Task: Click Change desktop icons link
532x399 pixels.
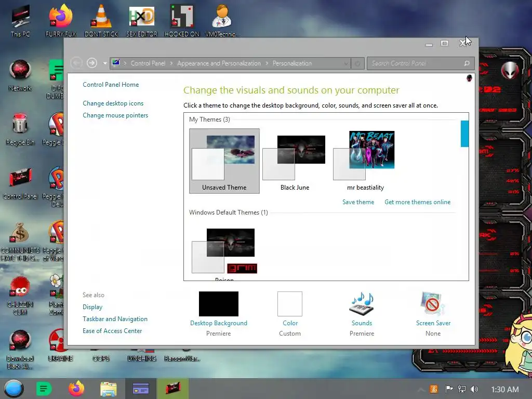Action: [113, 103]
